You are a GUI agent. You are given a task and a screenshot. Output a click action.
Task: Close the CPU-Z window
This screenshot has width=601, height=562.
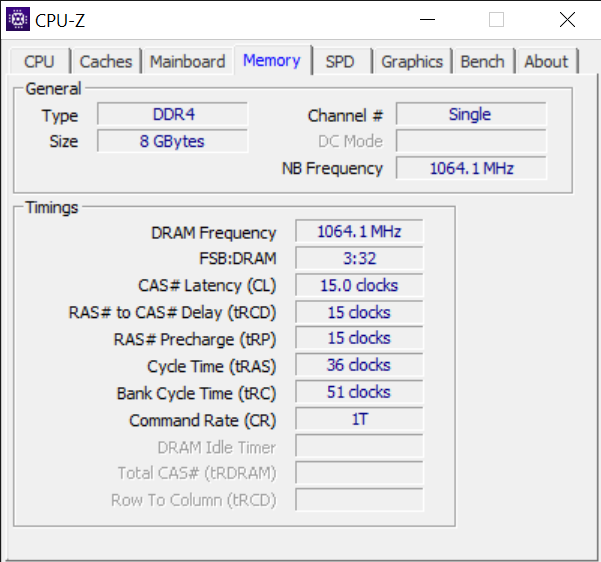[567, 19]
